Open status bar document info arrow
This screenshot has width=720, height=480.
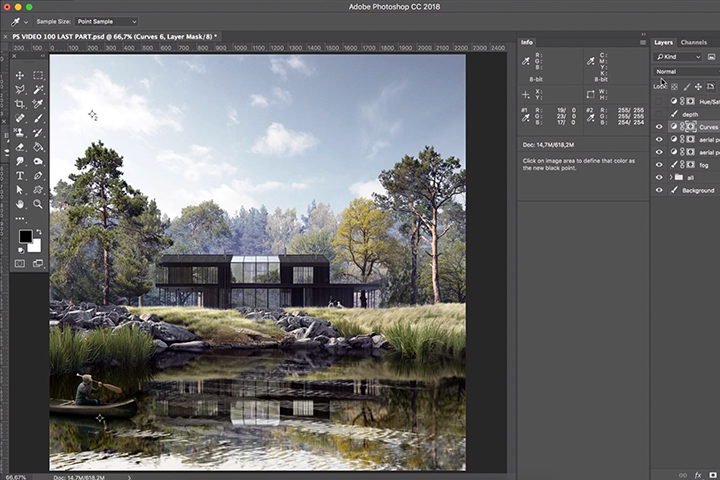coord(129,477)
